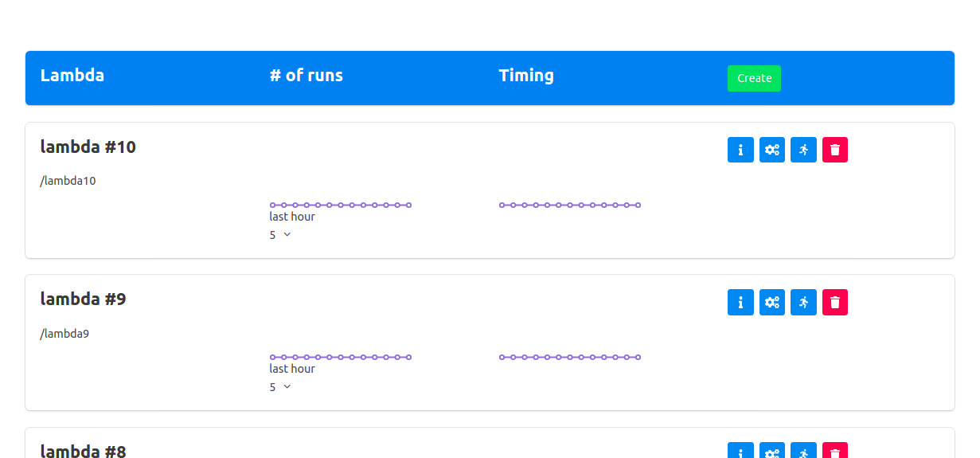Click 'last hour' label under lambda #10
Screen dimensions: 980x458
(292, 217)
